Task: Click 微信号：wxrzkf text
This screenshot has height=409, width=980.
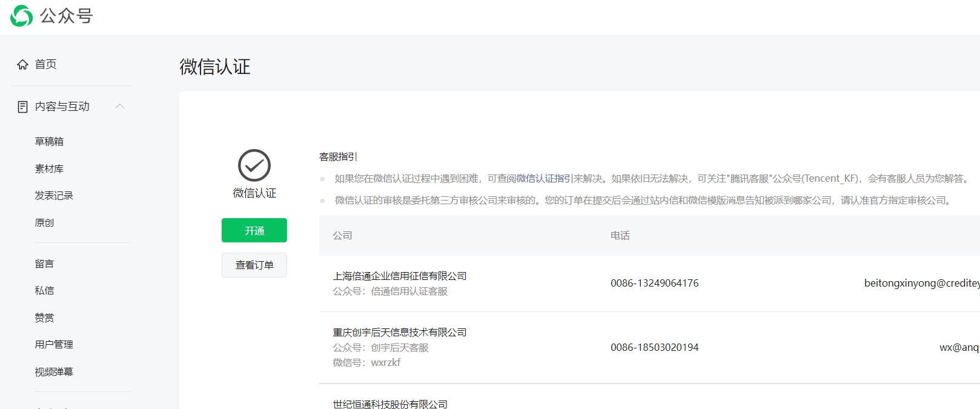Action: 366,362
